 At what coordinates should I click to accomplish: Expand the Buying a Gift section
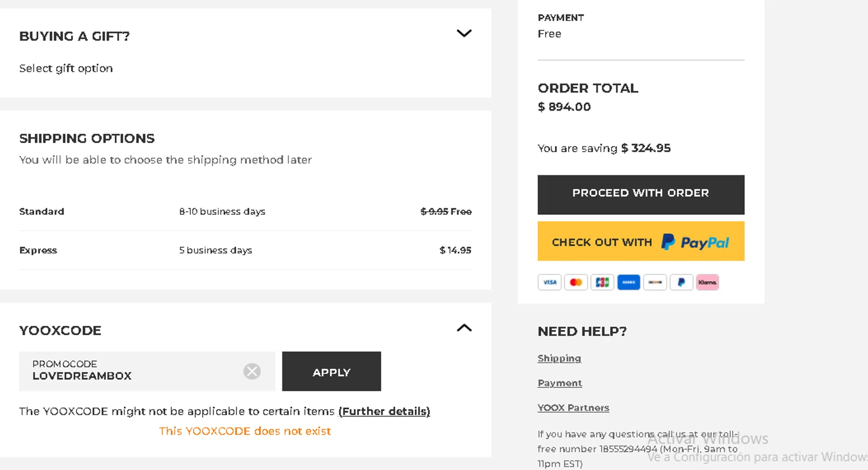pos(464,34)
